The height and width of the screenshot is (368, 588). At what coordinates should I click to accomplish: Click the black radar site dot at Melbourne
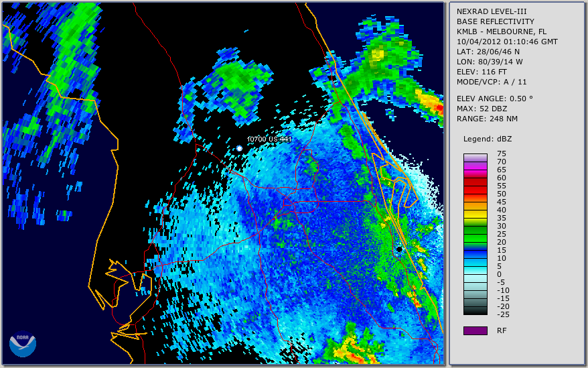pos(399,249)
